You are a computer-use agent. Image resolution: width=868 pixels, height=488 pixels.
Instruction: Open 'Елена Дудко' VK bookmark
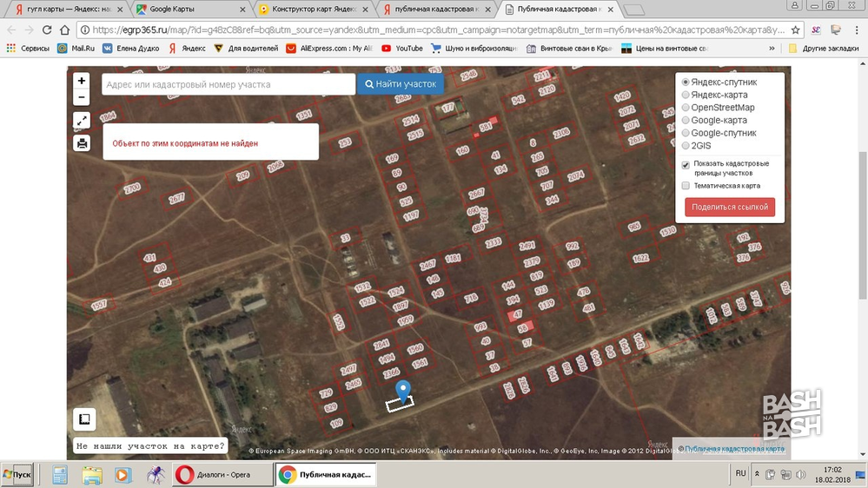[x=131, y=48]
